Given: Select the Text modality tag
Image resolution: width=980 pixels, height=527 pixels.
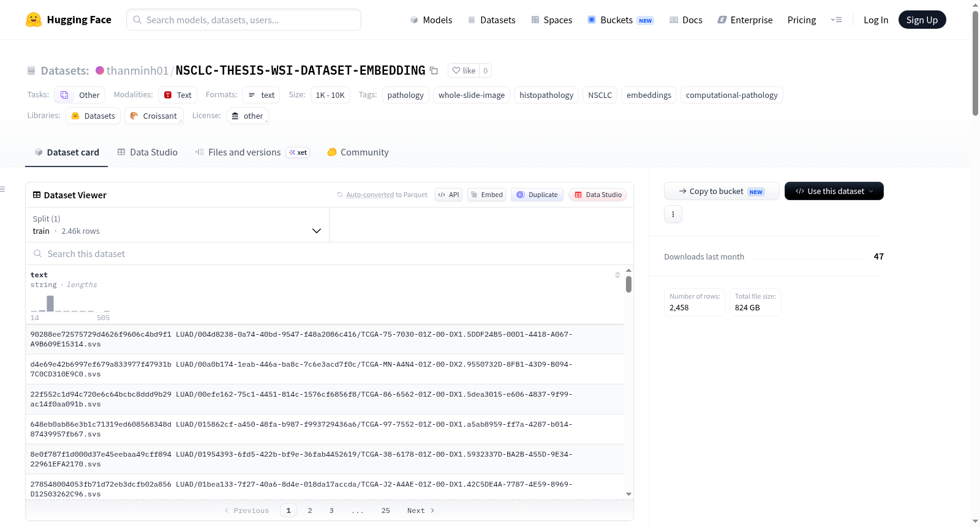Looking at the screenshot, I should (x=178, y=95).
